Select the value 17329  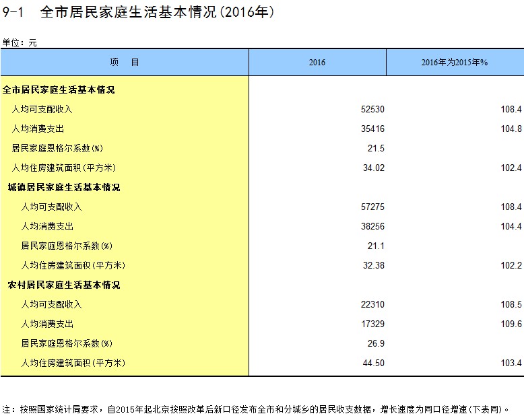(x=372, y=324)
